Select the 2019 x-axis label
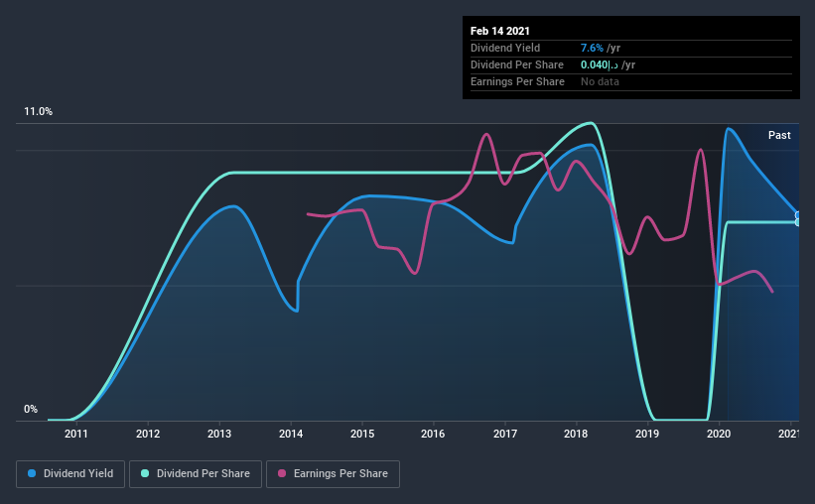Image resolution: width=815 pixels, height=504 pixels. point(647,434)
